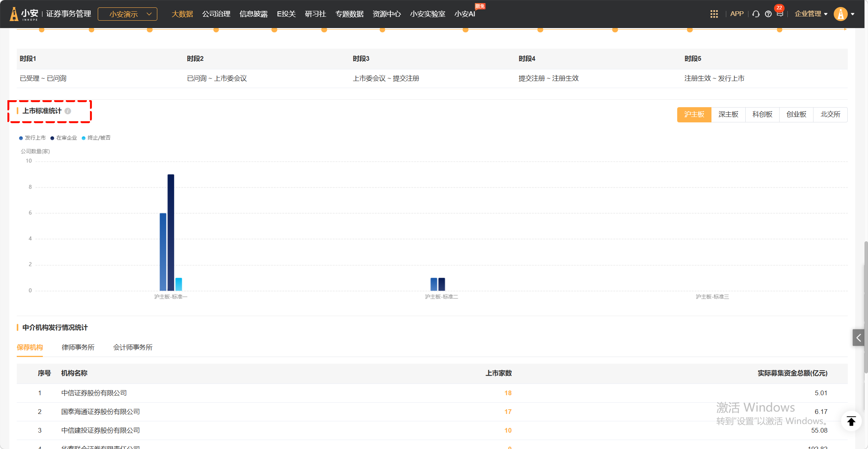Screen dimensions: 868x449
Task: Click the APP link in header
Action: pos(737,14)
